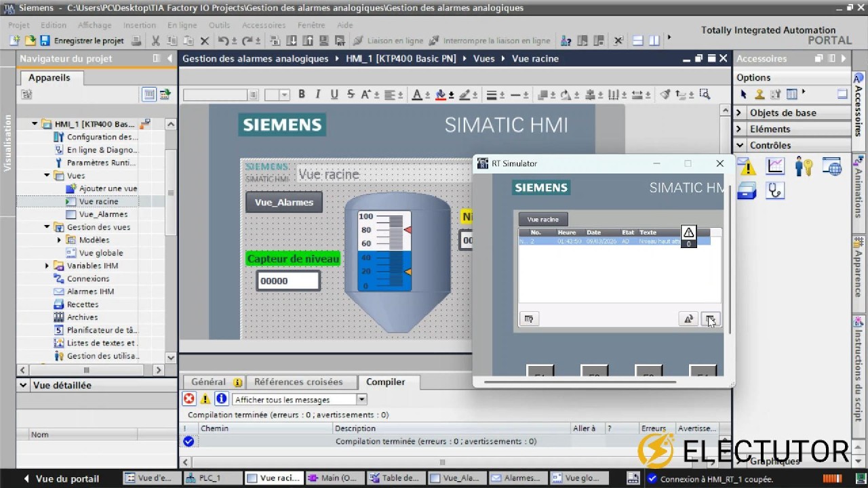Toggle bold formatting B icon
This screenshot has width=868, height=488.
pyautogui.click(x=301, y=94)
